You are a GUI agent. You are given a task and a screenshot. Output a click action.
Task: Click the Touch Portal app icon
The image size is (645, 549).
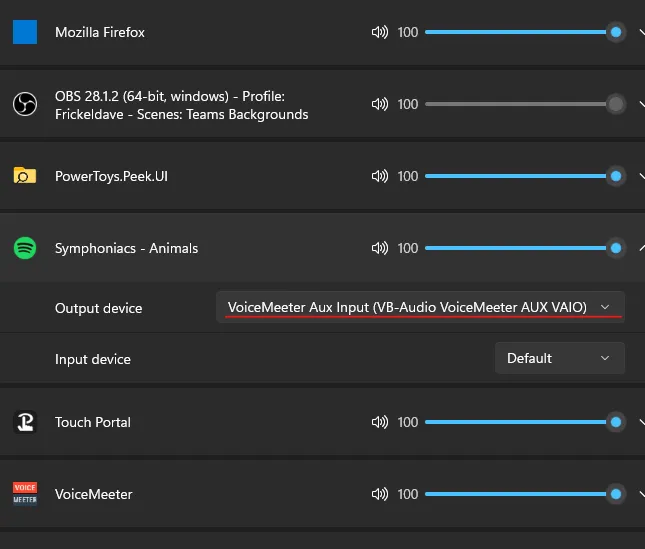click(x=25, y=422)
